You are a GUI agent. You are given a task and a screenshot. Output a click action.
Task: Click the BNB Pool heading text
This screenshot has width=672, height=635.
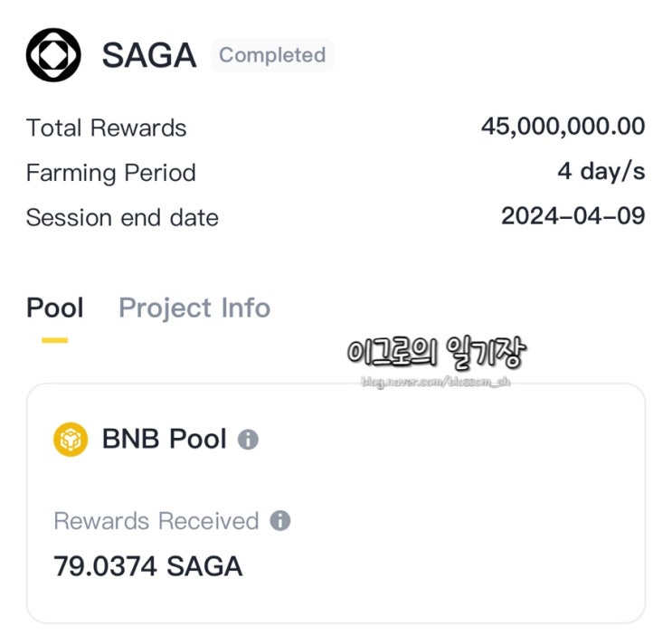tap(164, 440)
